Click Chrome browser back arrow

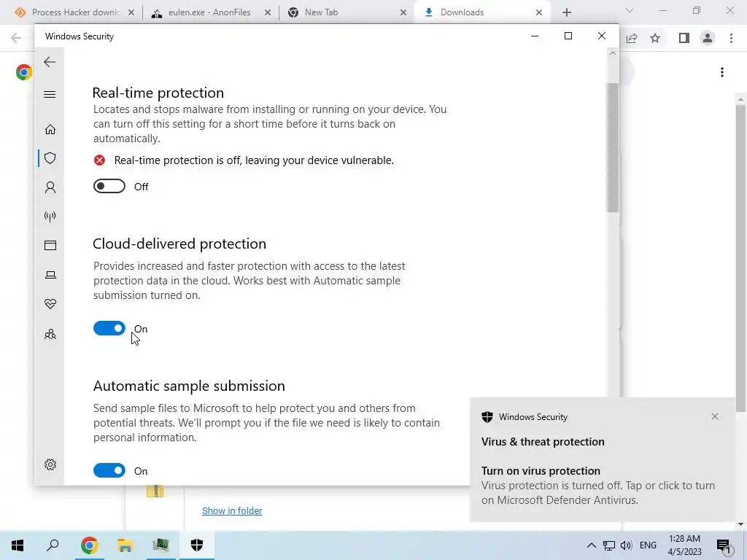[16, 38]
